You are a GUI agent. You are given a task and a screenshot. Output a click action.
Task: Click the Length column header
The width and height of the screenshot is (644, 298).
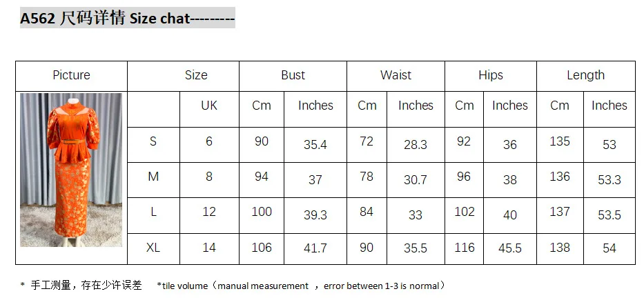click(585, 75)
